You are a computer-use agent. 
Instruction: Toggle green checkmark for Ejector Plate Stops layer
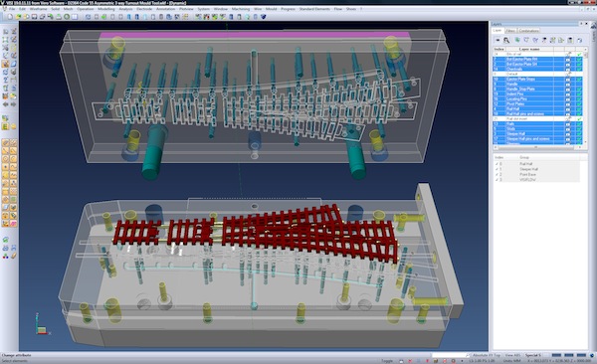pyautogui.click(x=579, y=79)
